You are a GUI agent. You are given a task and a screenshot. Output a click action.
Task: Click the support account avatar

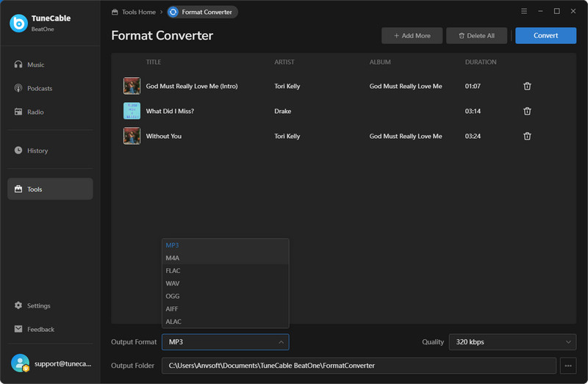coord(21,363)
